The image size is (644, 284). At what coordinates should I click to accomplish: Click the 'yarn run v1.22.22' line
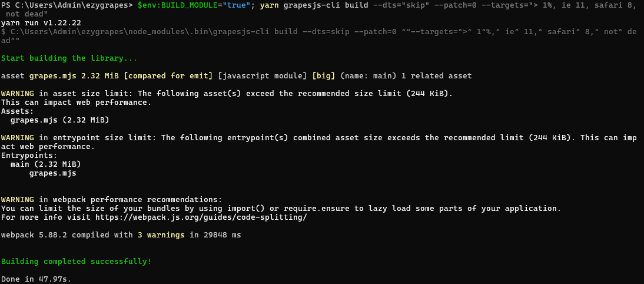tap(41, 22)
